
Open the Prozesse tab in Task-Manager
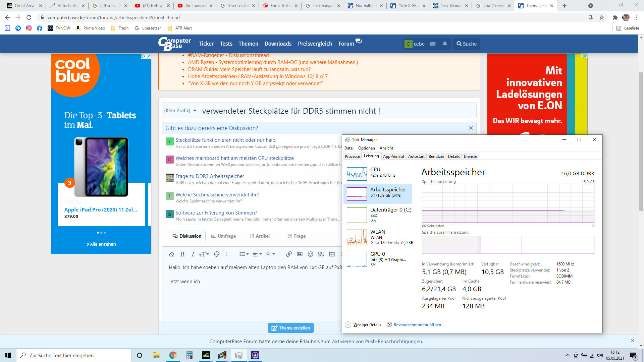click(352, 157)
